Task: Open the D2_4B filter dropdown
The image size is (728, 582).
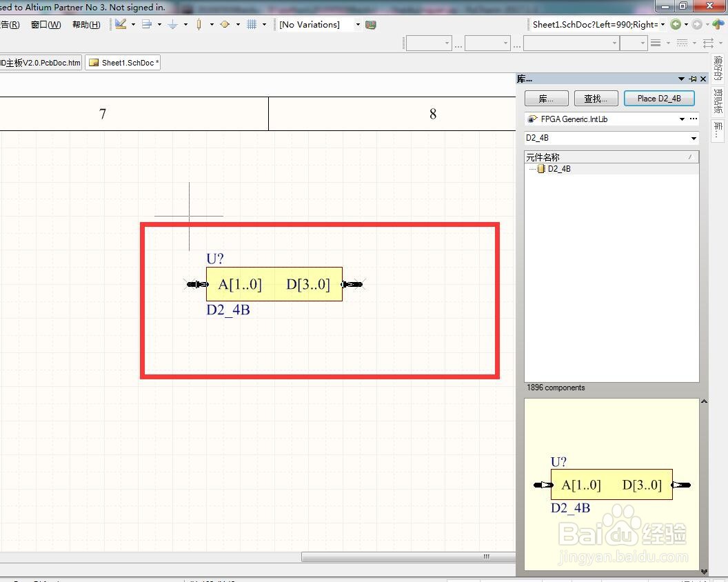Action: tap(694, 138)
